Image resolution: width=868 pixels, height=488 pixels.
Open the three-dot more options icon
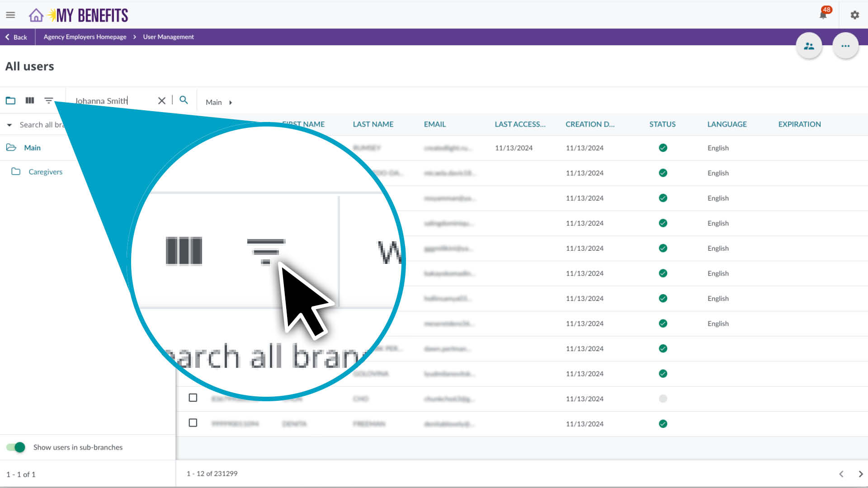tap(845, 45)
